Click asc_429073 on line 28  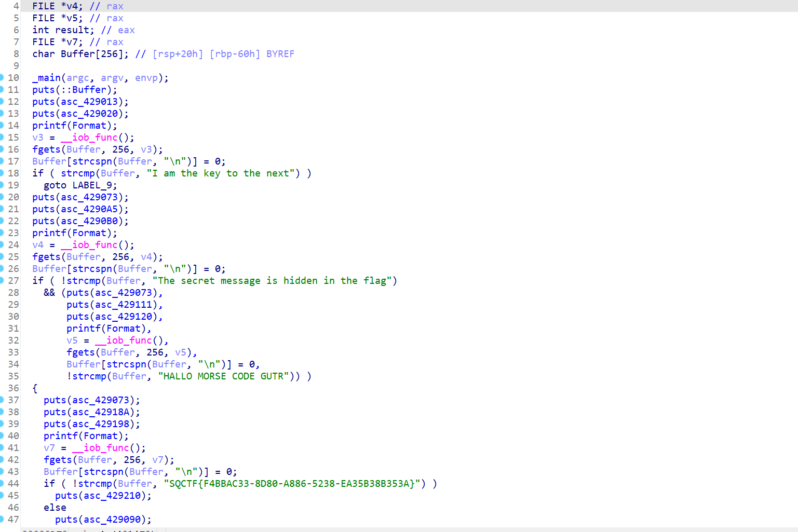tap(126, 293)
